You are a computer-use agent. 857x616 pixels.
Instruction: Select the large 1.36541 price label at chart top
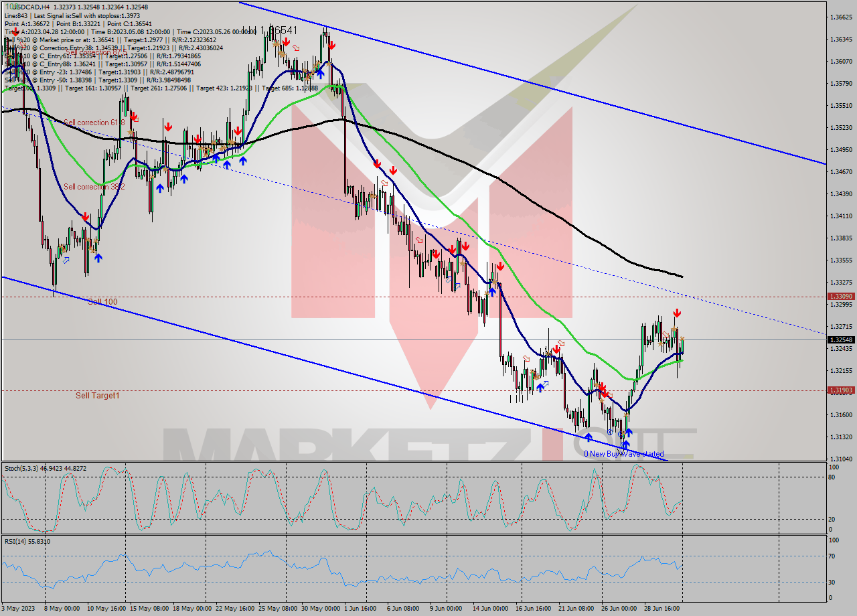pyautogui.click(x=271, y=31)
